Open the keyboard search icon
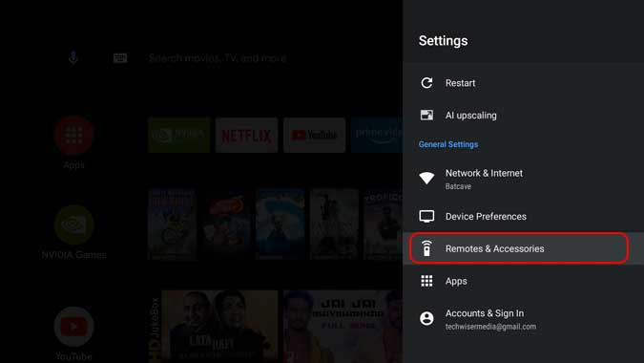644x363 pixels. [x=120, y=58]
